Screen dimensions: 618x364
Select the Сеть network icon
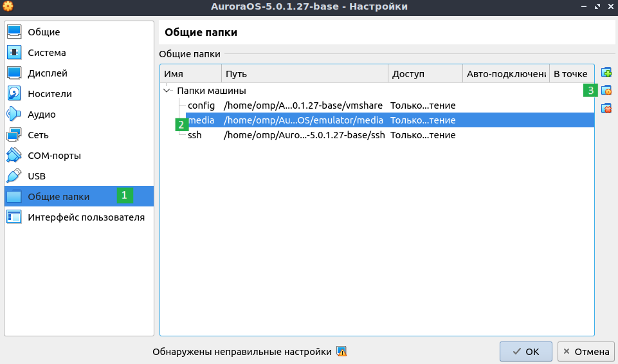(14, 134)
